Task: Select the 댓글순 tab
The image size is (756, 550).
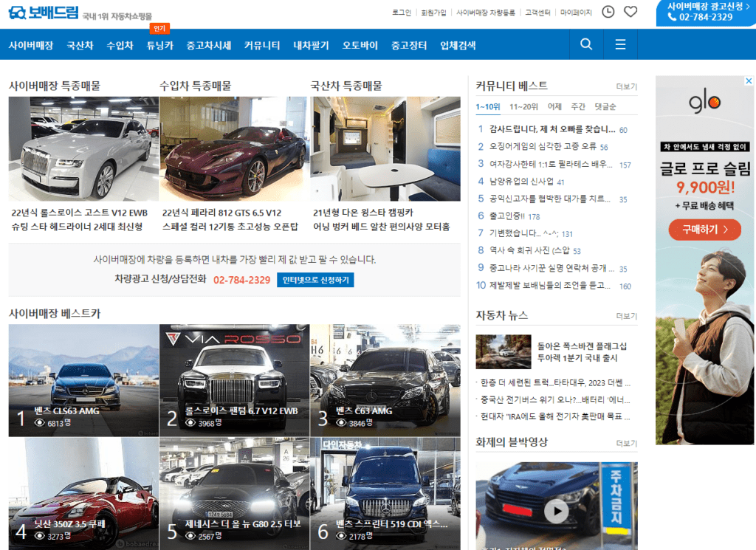Action: [x=605, y=106]
